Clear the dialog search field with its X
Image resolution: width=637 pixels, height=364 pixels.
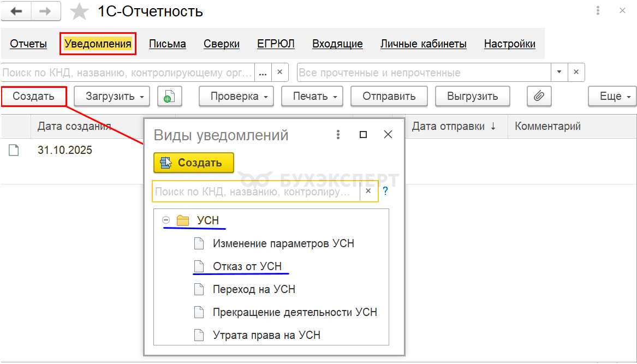368,191
